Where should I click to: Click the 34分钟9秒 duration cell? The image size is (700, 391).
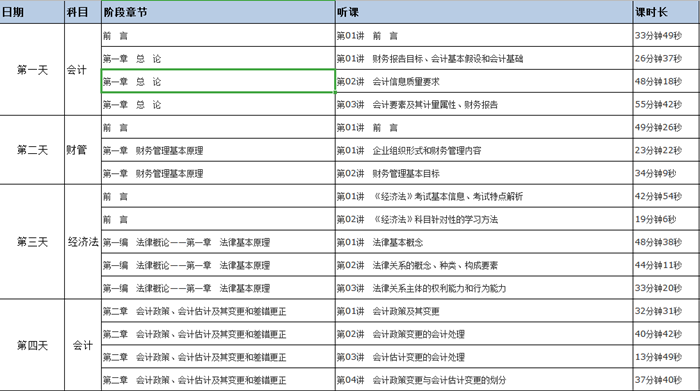(667, 173)
